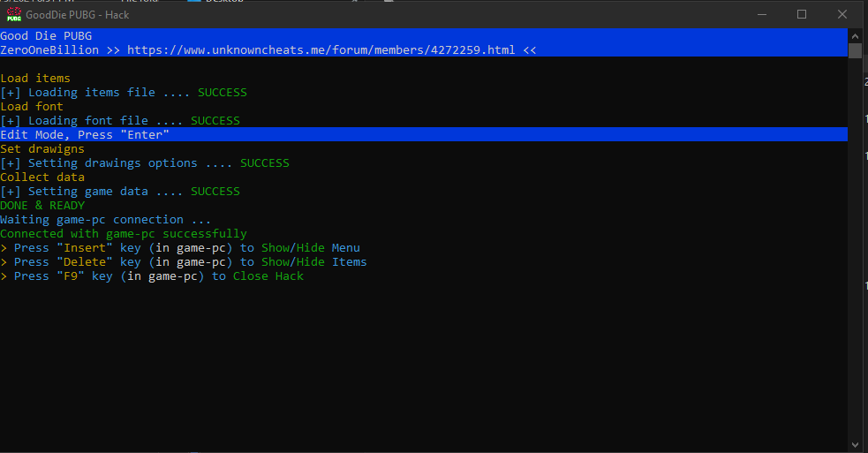Viewport: 868px width, 453px height.
Task: Click the "Insert" key text
Action: 85,248
